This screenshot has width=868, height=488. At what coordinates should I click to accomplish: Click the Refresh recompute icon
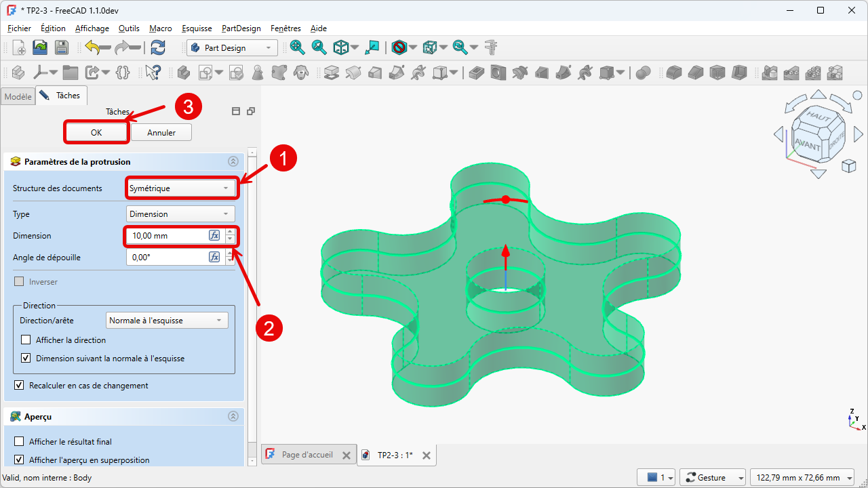click(158, 47)
